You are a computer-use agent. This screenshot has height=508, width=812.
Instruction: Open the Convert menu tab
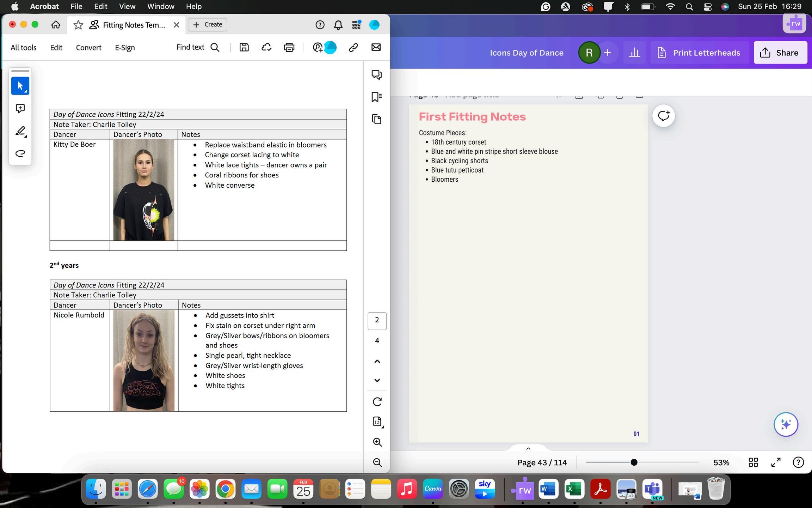click(x=88, y=48)
